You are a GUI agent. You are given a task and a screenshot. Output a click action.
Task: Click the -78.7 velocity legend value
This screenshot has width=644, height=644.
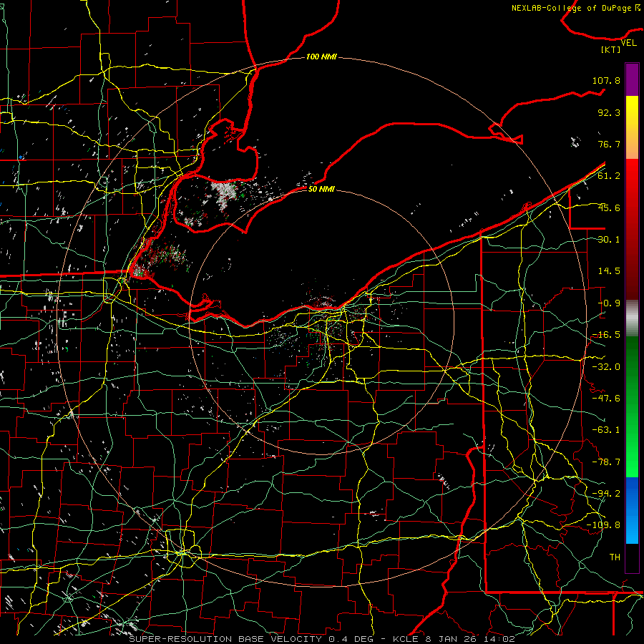(606, 462)
